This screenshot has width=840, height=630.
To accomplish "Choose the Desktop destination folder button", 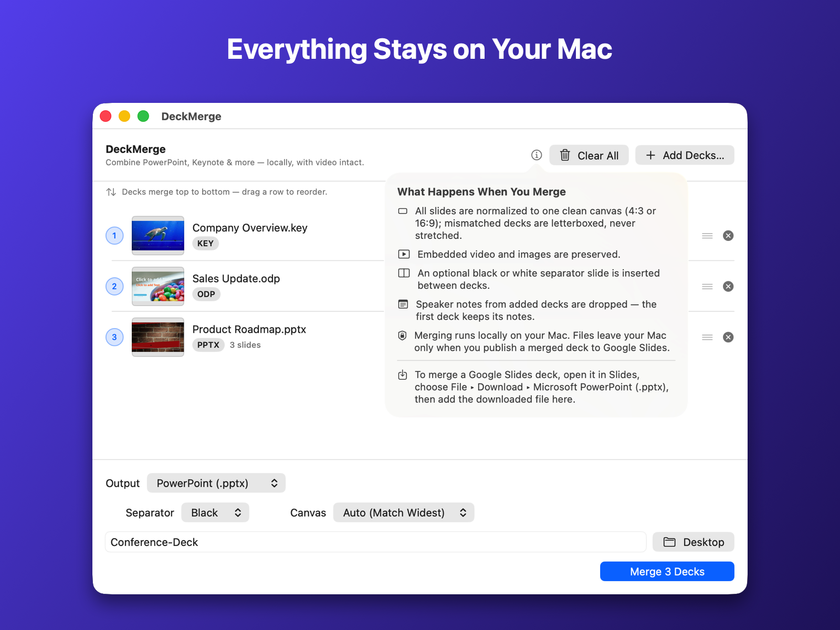I will [693, 542].
